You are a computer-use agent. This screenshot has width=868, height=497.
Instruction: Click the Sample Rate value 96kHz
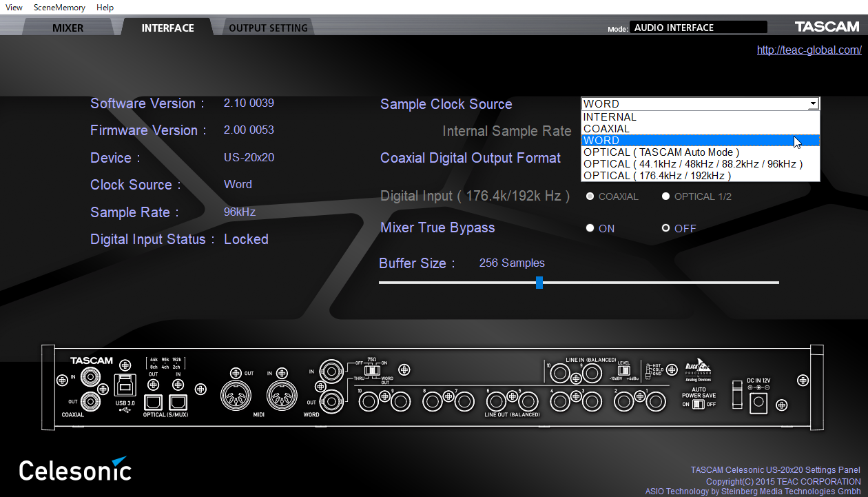tap(240, 212)
